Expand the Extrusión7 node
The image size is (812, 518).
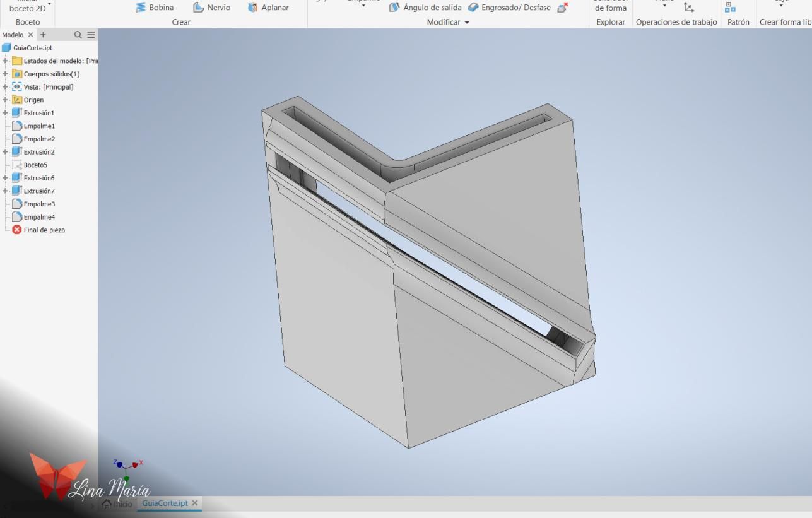coord(5,191)
